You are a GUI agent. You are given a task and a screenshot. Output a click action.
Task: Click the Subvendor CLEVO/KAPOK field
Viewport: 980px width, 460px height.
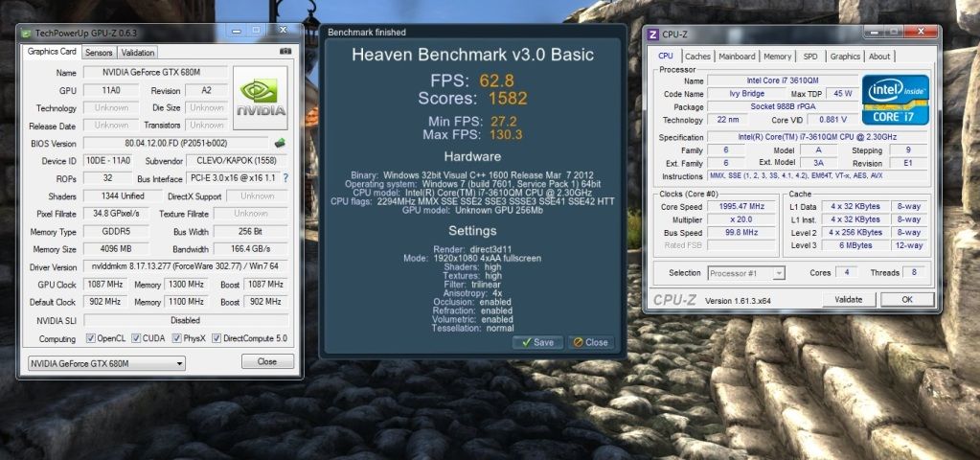(x=238, y=161)
